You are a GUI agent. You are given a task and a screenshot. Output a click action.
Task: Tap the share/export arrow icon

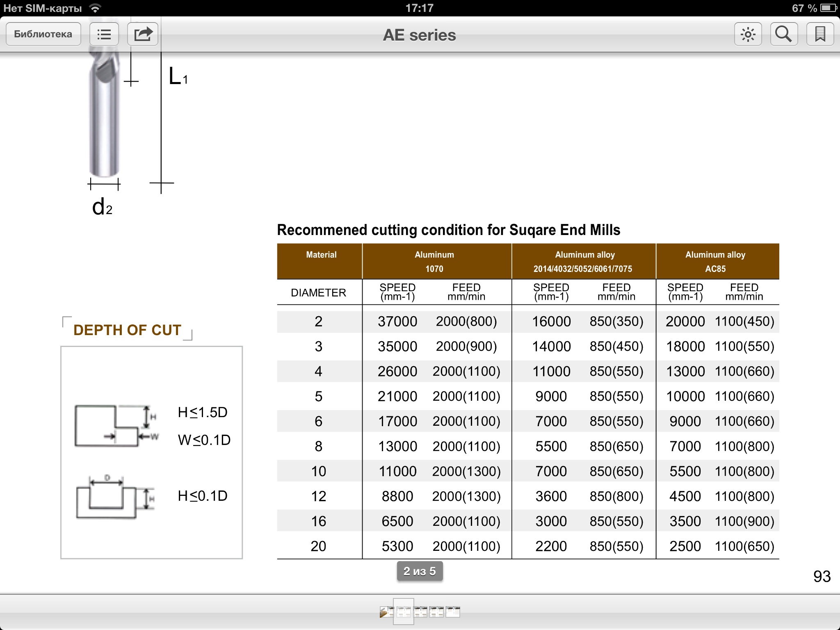point(143,34)
